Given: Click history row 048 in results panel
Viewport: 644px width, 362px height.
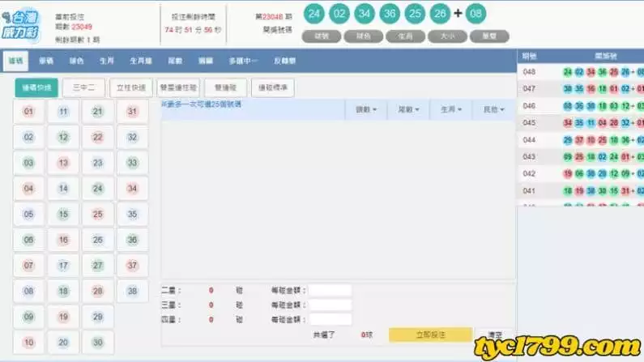Looking at the screenshot, I should coord(580,72).
